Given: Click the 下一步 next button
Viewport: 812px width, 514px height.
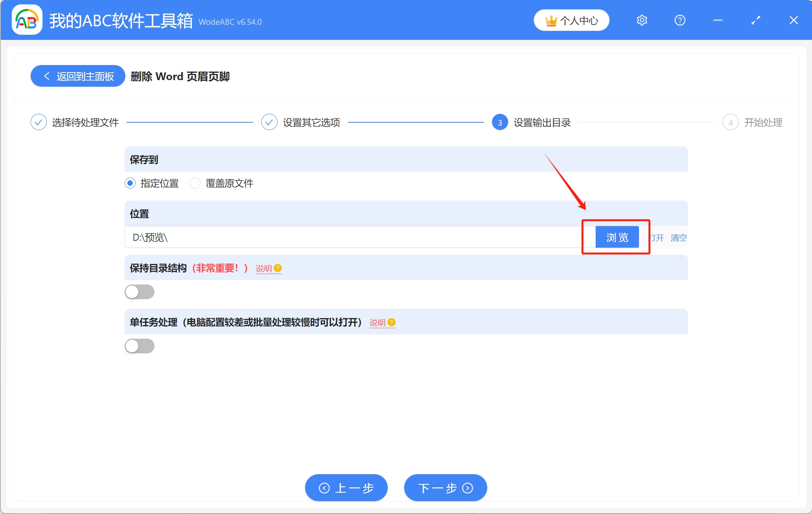Looking at the screenshot, I should [445, 488].
